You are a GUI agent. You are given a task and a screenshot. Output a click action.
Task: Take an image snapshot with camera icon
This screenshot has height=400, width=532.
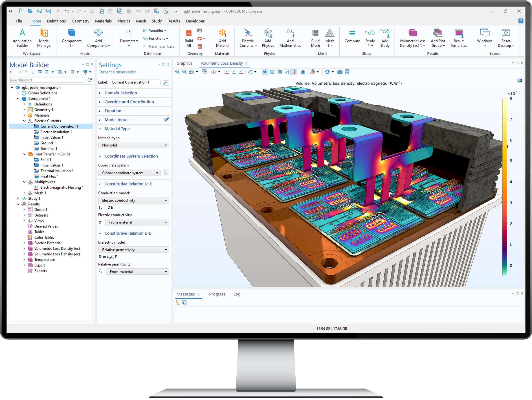(x=340, y=72)
